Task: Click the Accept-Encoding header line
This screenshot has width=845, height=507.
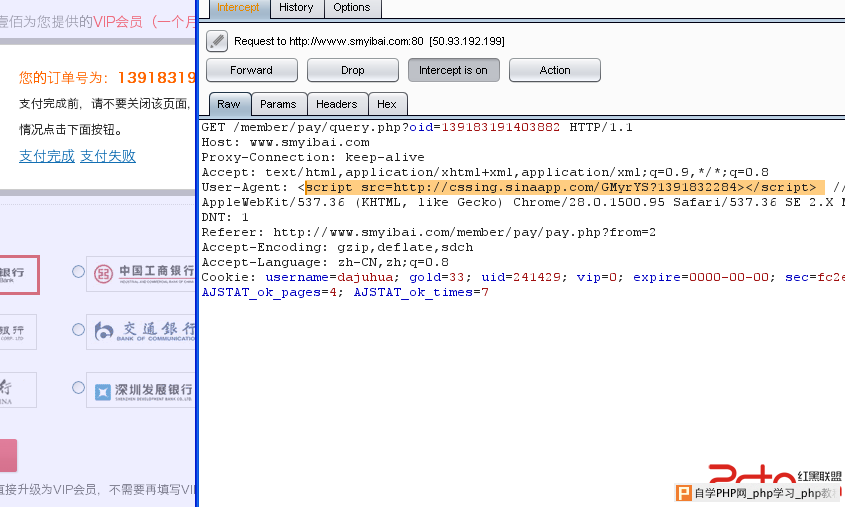Action: [337, 247]
